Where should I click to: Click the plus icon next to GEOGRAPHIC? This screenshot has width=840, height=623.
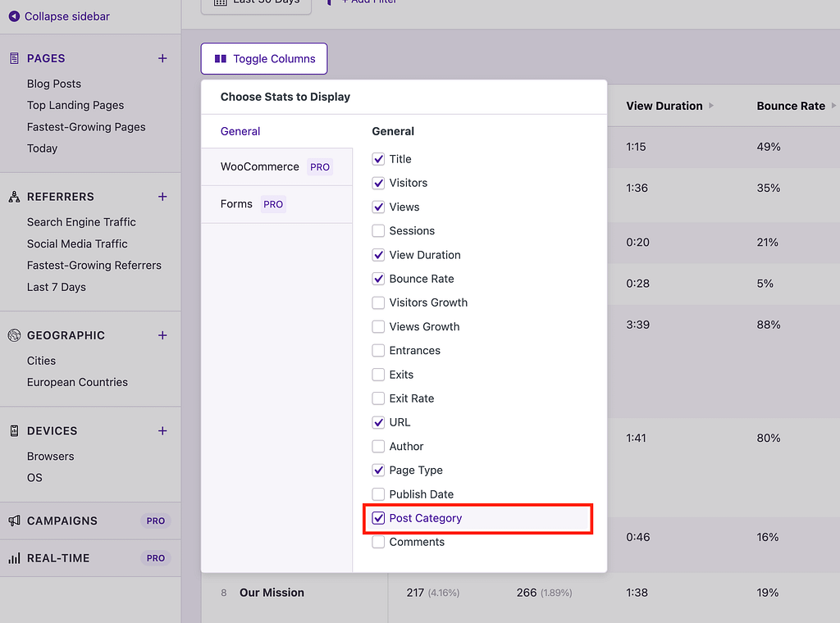[x=162, y=335]
